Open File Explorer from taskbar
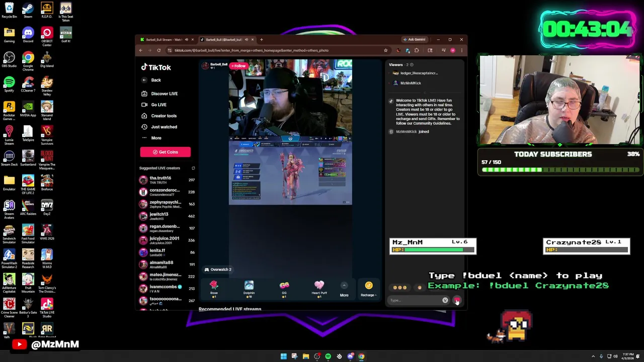This screenshot has height=362, width=644. click(x=305, y=356)
